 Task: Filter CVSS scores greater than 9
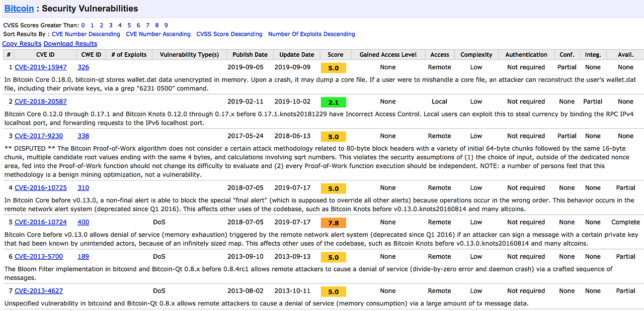point(166,25)
